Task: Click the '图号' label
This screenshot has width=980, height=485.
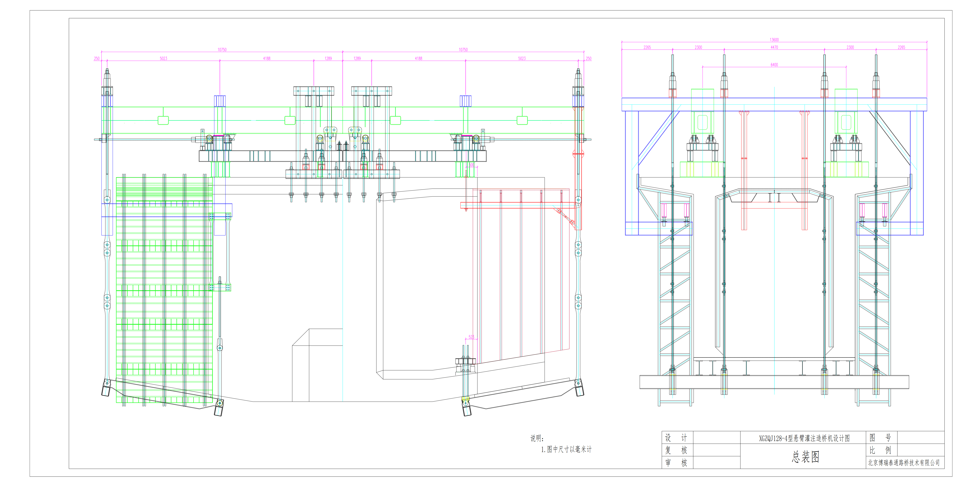Action: coord(880,438)
